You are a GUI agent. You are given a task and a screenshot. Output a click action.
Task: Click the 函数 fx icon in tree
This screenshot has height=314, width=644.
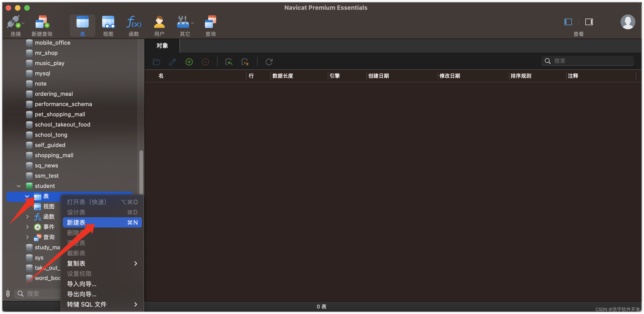tap(37, 217)
